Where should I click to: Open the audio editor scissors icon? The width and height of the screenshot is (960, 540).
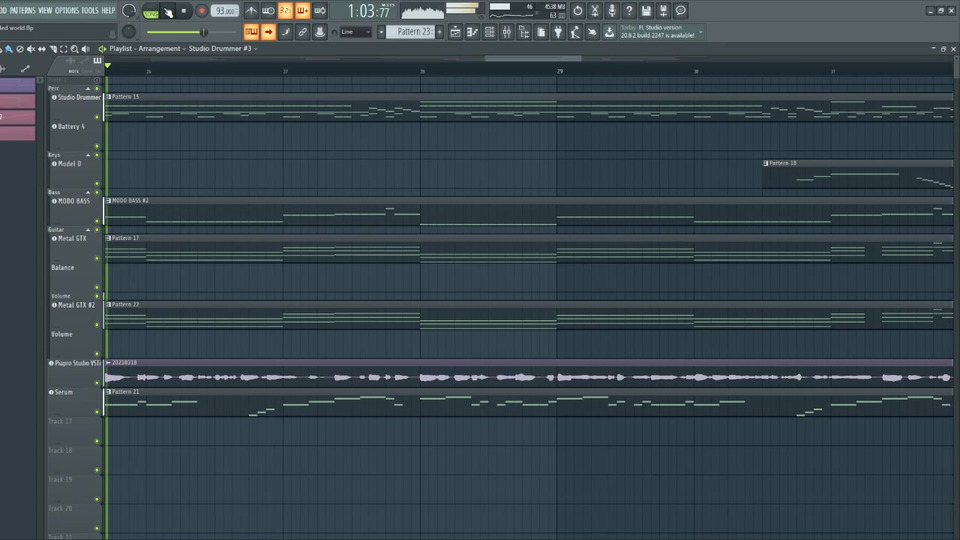[594, 10]
